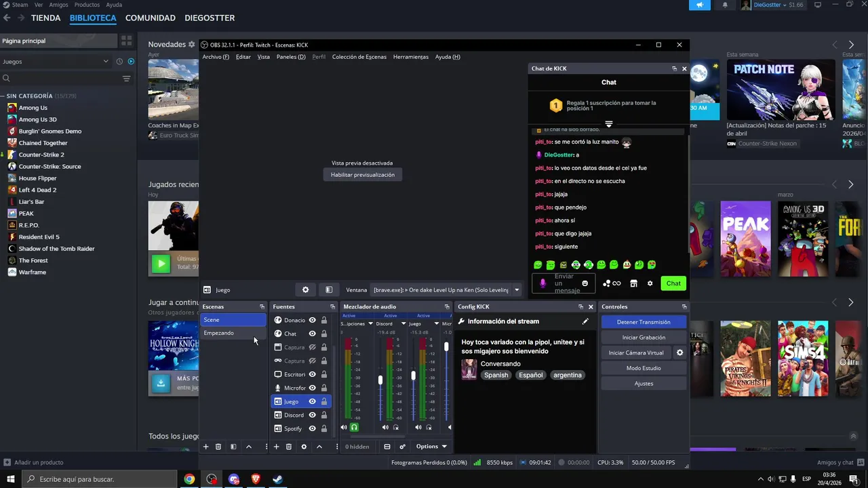This screenshot has height=488, width=868.
Task: Open the emoji picker in KICK chat input
Action: pyautogui.click(x=585, y=283)
